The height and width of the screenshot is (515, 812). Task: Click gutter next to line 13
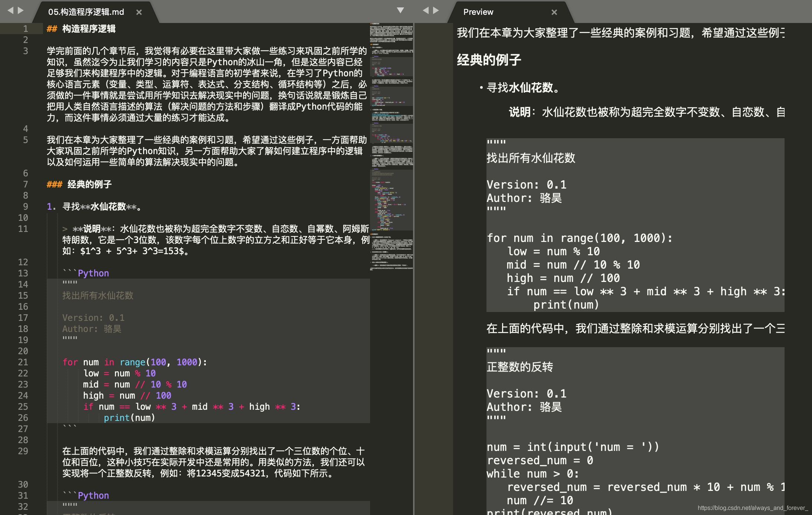23,273
